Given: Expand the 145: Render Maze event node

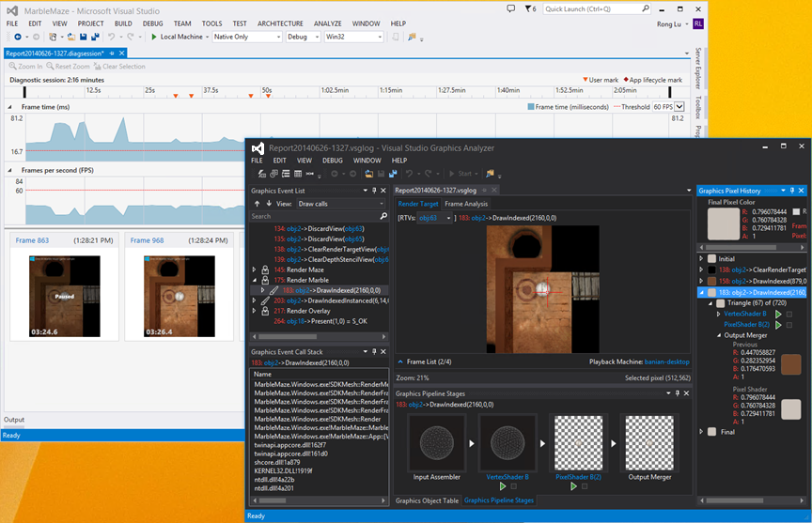Looking at the screenshot, I should (x=255, y=269).
